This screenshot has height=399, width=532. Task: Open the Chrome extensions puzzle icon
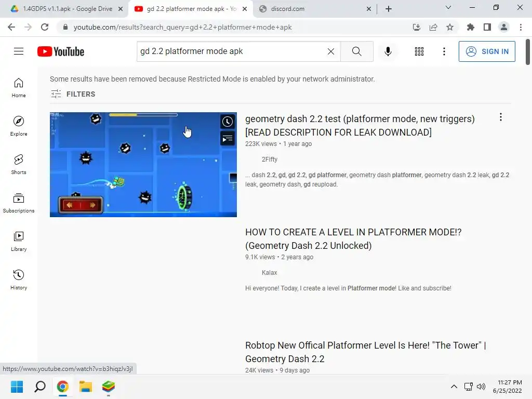pyautogui.click(x=470, y=27)
